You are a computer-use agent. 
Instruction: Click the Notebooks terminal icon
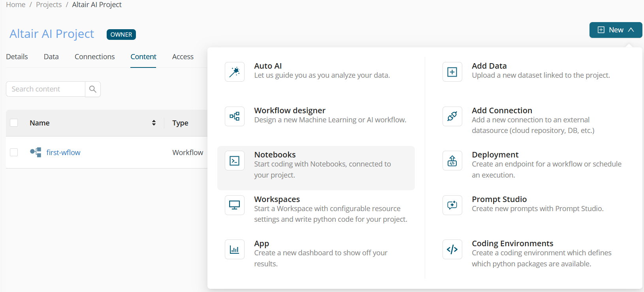pos(235,161)
